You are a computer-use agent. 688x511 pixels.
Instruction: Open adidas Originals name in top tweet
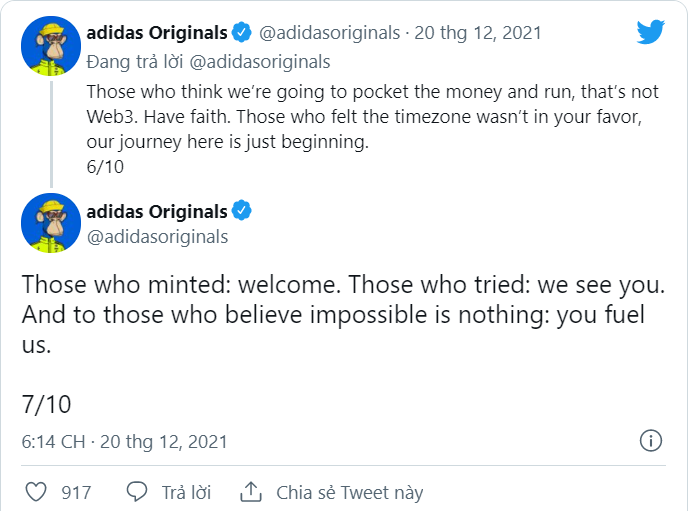point(157,33)
